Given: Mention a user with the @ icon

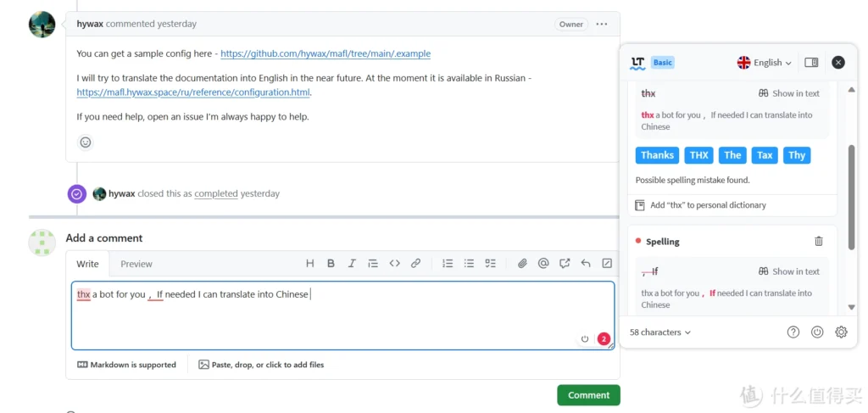Looking at the screenshot, I should [x=543, y=264].
